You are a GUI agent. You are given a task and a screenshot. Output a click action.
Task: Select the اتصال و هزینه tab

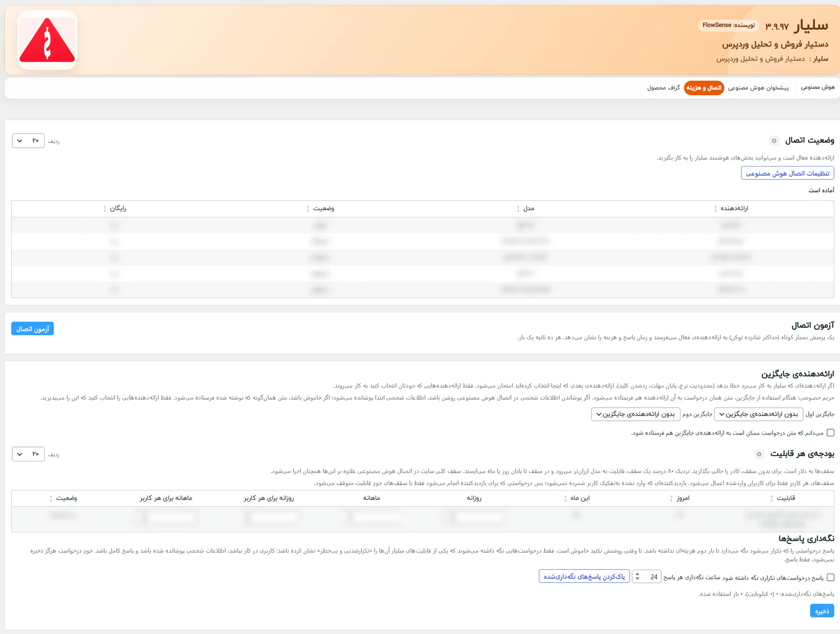[x=704, y=88]
